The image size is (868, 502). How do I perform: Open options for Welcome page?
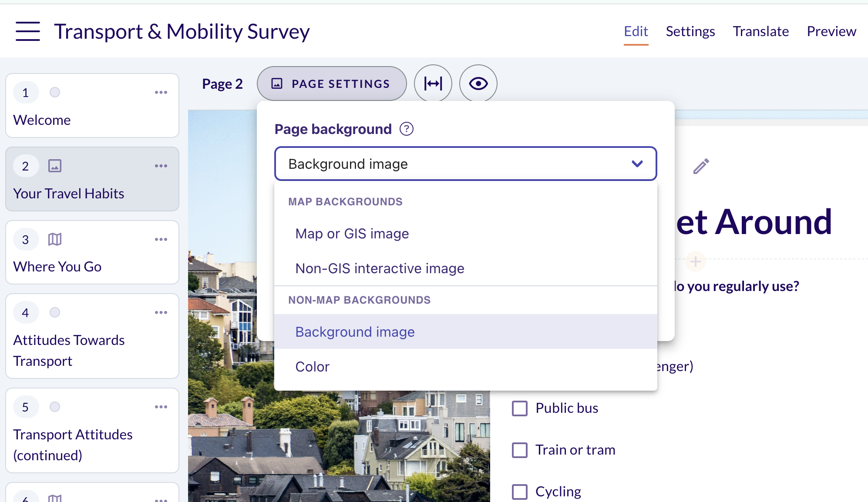(161, 92)
